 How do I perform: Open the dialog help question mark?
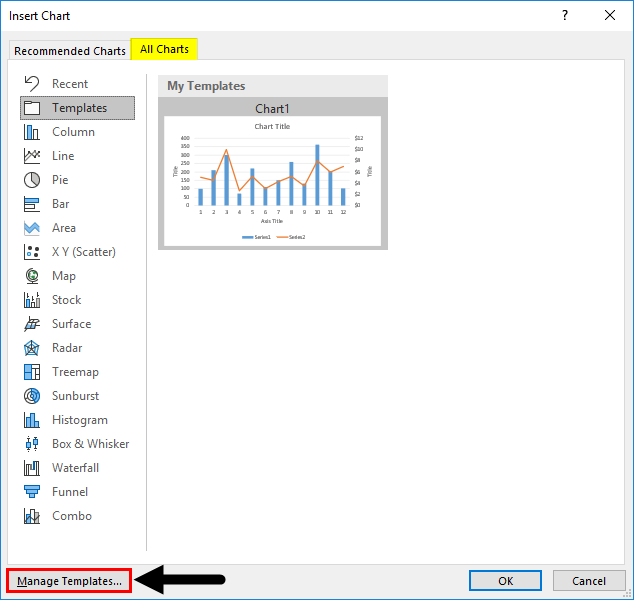click(565, 15)
